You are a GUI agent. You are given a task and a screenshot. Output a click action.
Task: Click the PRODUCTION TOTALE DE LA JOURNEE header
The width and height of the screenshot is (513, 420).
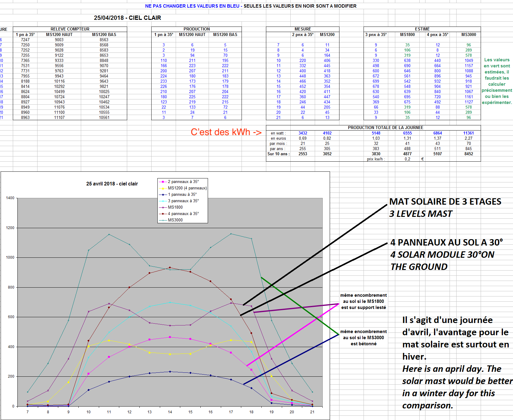tap(386, 127)
